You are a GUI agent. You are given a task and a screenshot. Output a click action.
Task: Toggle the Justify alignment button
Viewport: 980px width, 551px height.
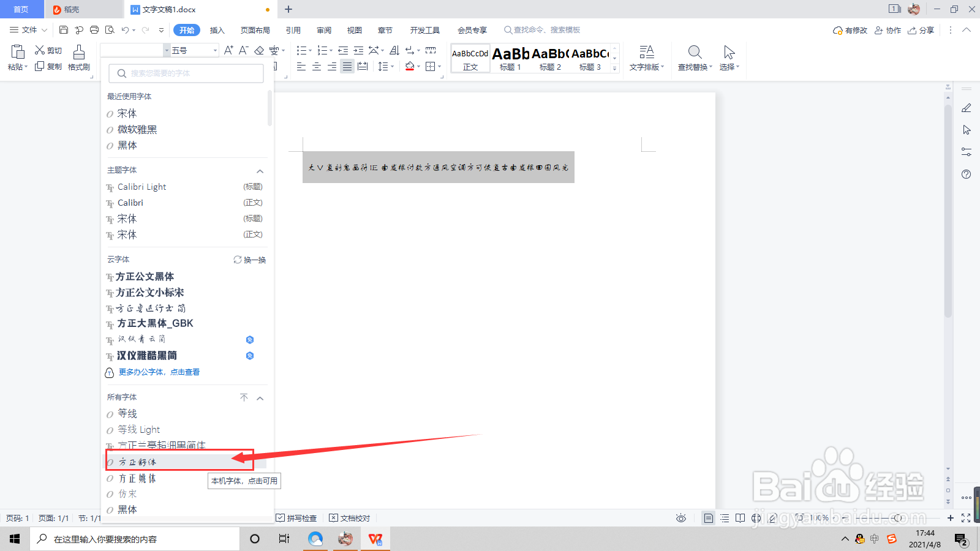point(347,66)
